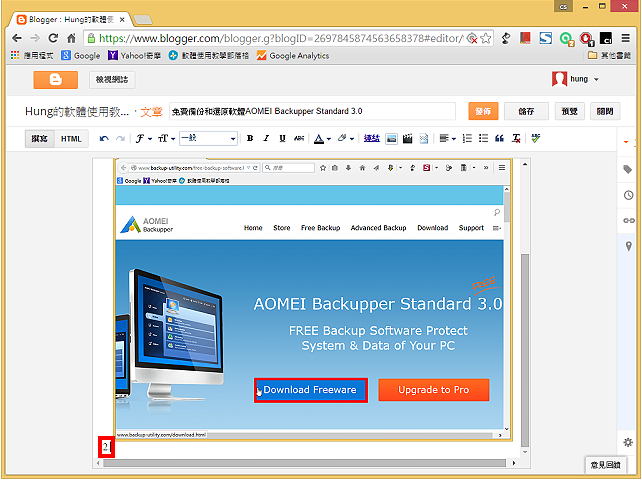Click the editor horizontal scrollbar thumb
Viewport: 642px width, 482px height.
pos(305,463)
